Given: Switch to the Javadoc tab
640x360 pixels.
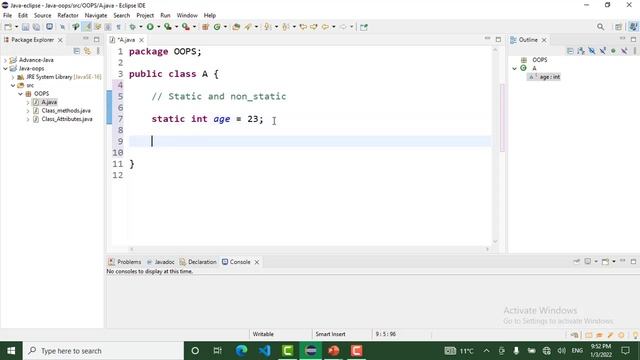Looking at the screenshot, I should [160, 262].
